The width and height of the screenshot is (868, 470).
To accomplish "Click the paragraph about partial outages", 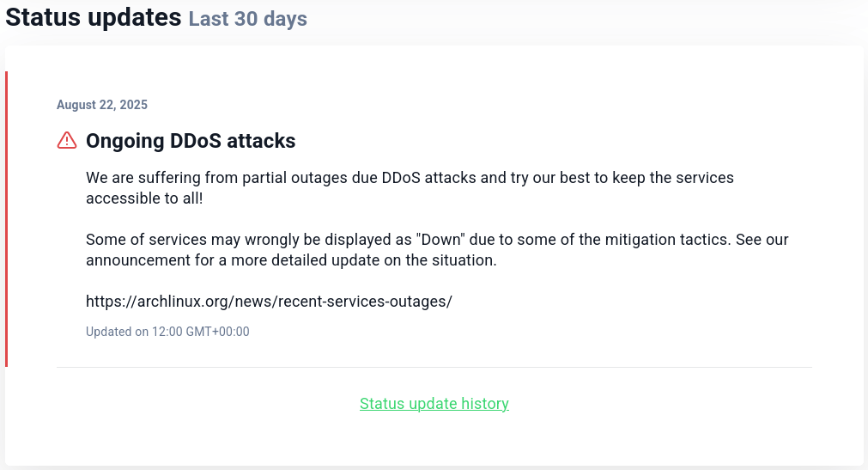I will (410, 188).
